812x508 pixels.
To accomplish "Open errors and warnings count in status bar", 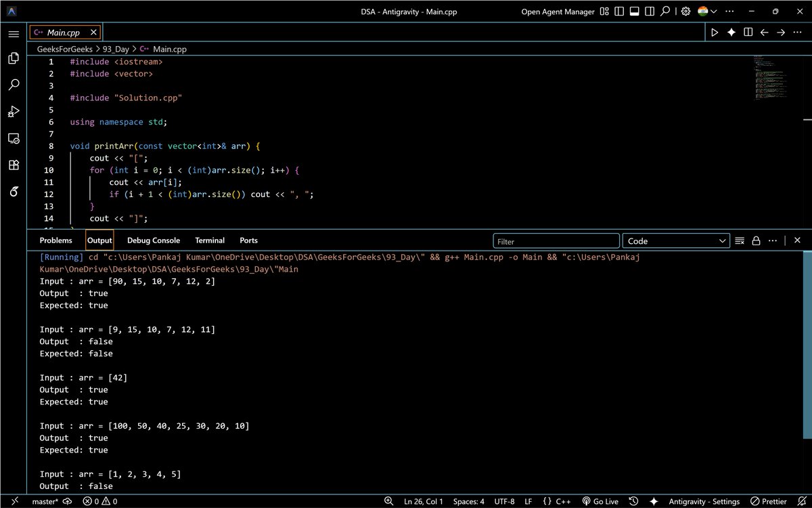I will click(x=101, y=501).
